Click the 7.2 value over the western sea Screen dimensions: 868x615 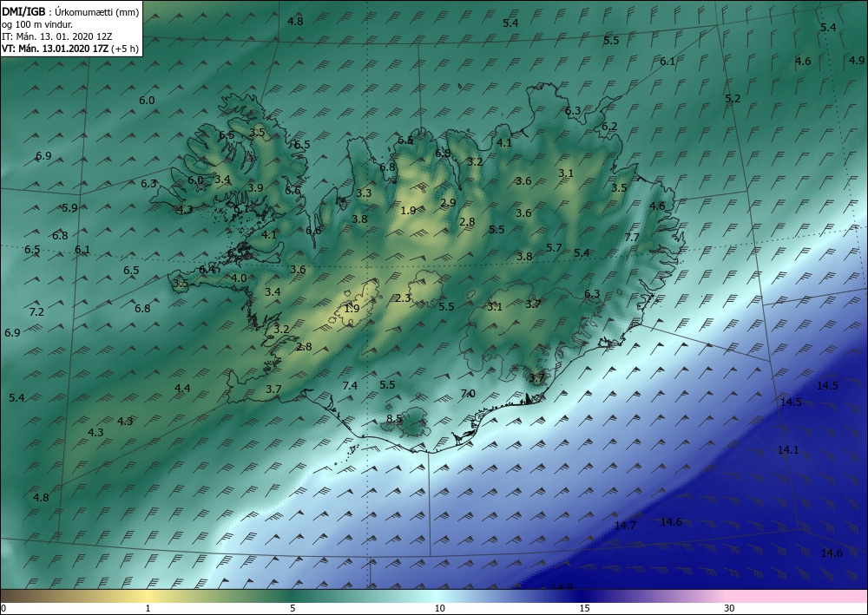pyautogui.click(x=36, y=312)
